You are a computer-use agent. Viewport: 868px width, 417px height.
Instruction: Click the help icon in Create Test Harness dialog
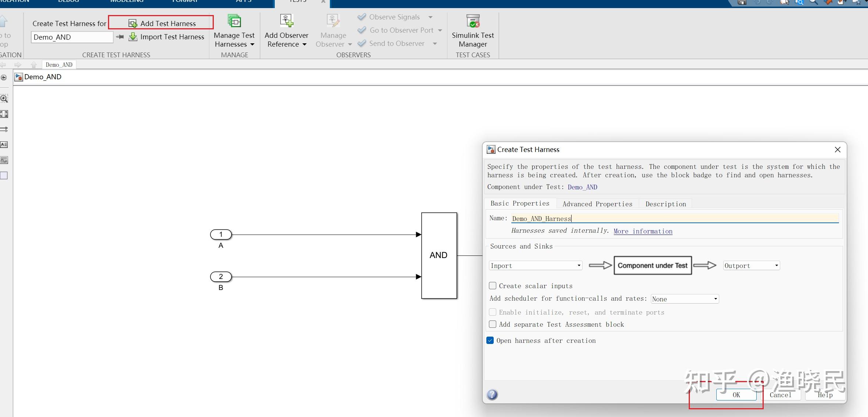491,395
